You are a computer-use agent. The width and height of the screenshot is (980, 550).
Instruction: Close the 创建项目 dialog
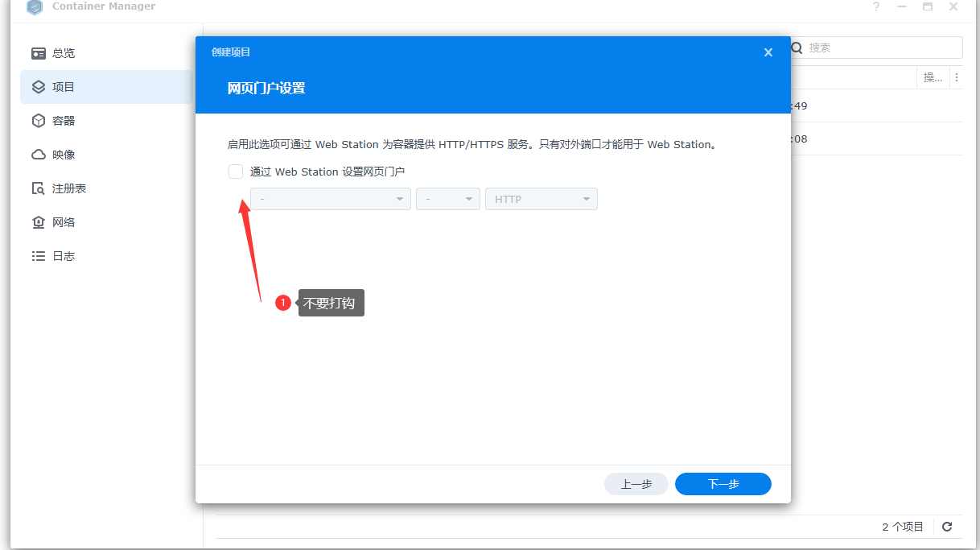point(768,52)
